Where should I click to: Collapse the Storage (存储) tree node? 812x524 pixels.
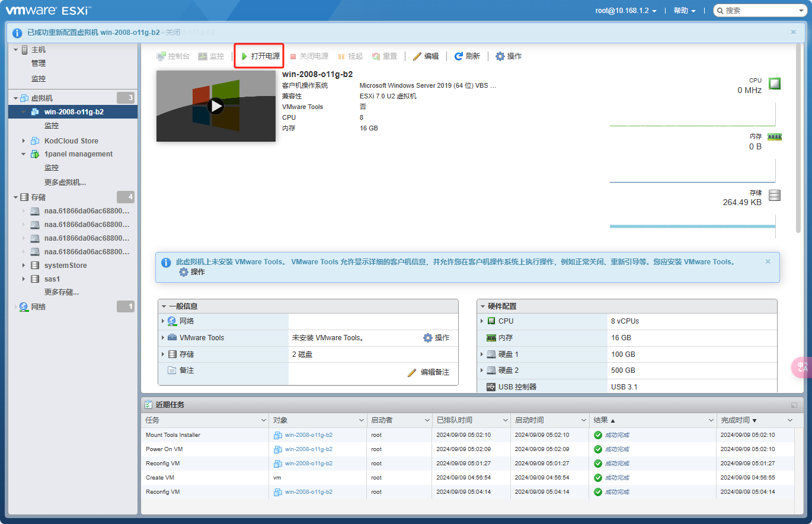coord(15,197)
